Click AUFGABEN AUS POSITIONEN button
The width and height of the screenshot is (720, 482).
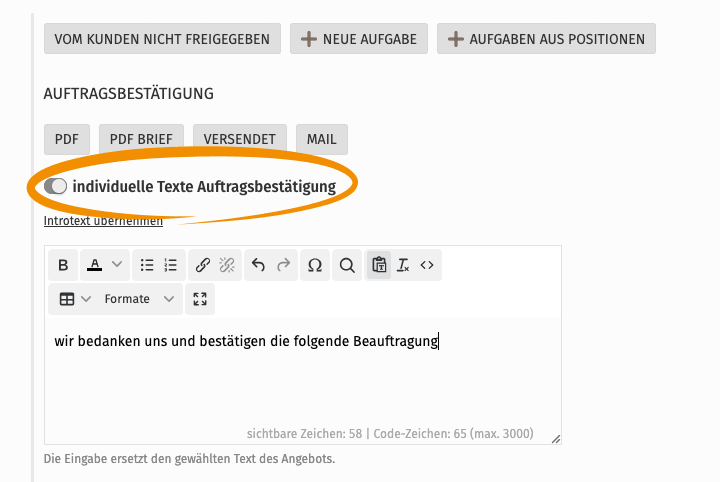pyautogui.click(x=546, y=39)
